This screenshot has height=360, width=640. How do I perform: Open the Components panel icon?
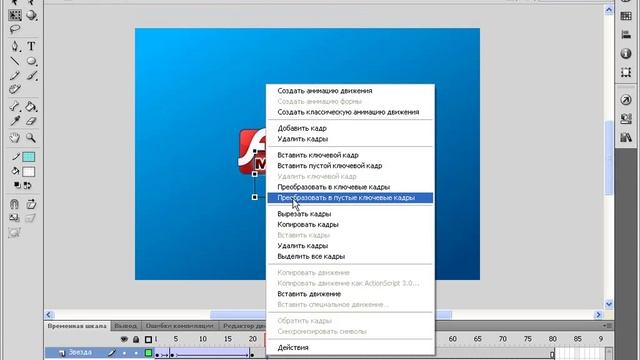626,119
